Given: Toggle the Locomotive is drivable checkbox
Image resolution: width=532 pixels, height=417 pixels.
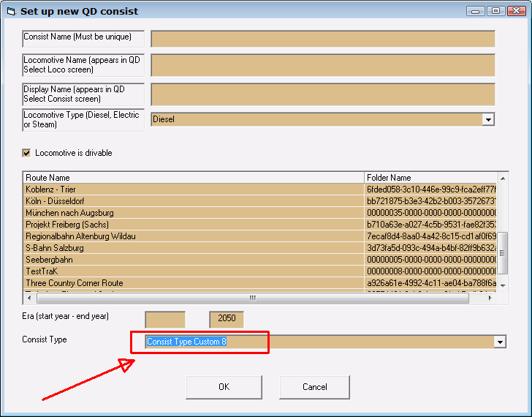Looking at the screenshot, I should point(26,153).
